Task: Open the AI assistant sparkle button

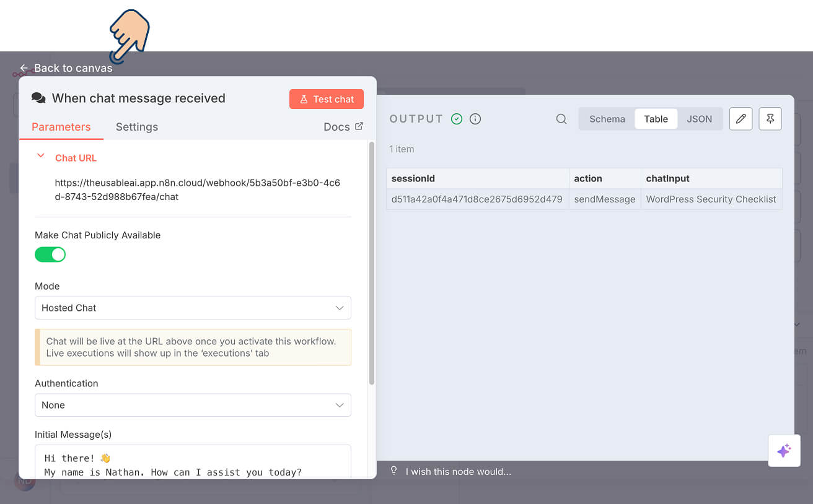Action: pos(784,451)
